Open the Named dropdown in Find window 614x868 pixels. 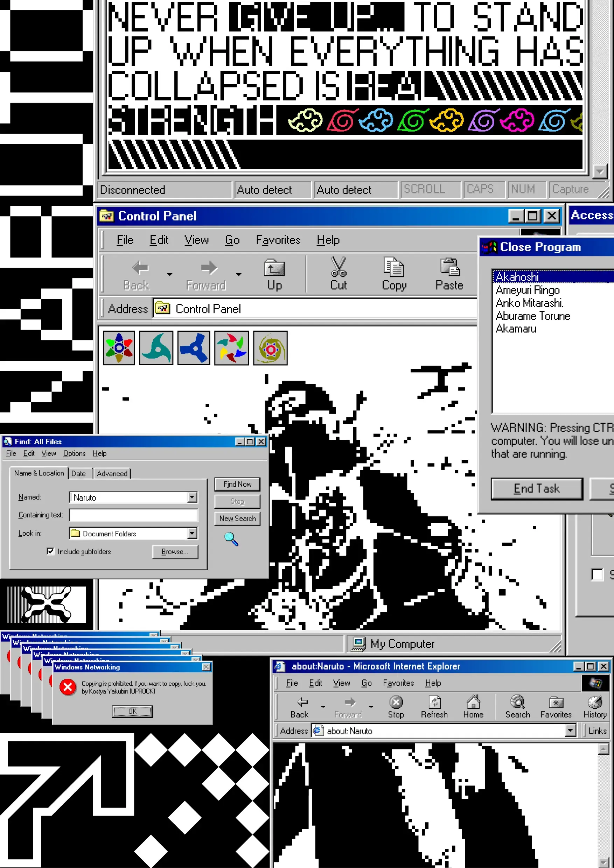pos(192,497)
